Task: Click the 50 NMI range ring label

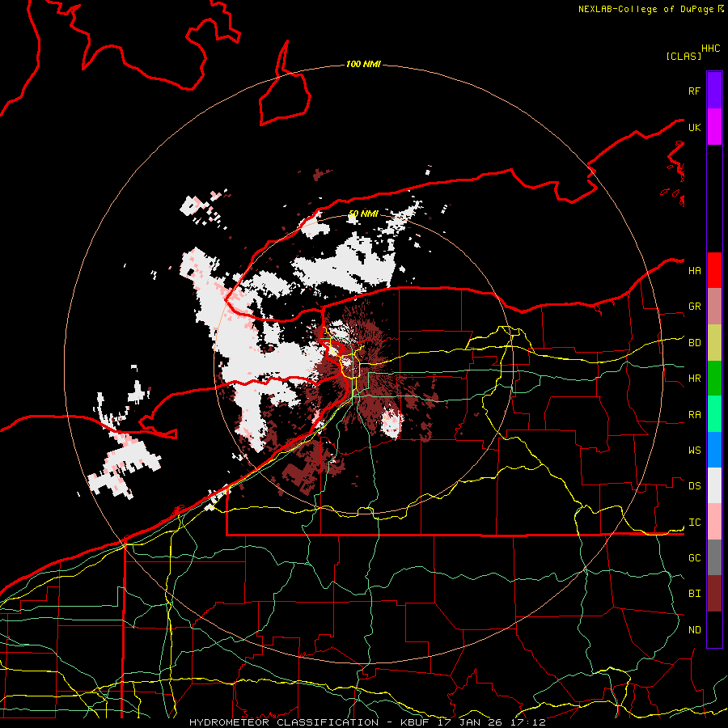Action: coord(363,214)
